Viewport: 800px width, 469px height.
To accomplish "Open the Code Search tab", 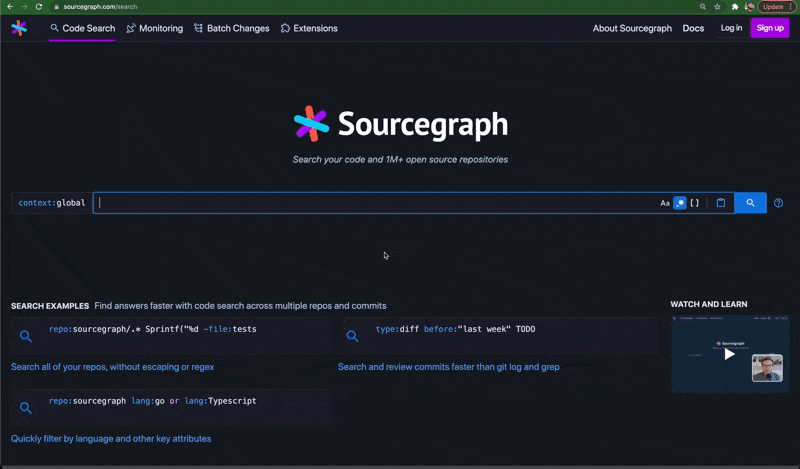I will [83, 28].
